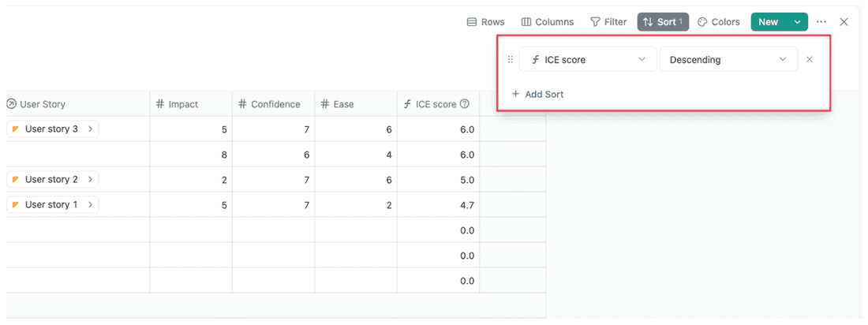868x325 pixels.
Task: Select the Confidence column header
Action: tap(273, 104)
